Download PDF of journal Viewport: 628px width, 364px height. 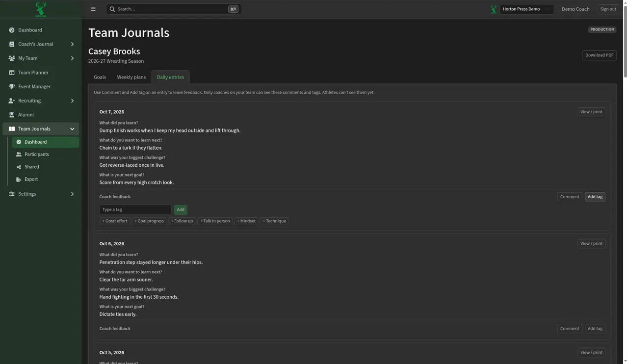(x=599, y=55)
